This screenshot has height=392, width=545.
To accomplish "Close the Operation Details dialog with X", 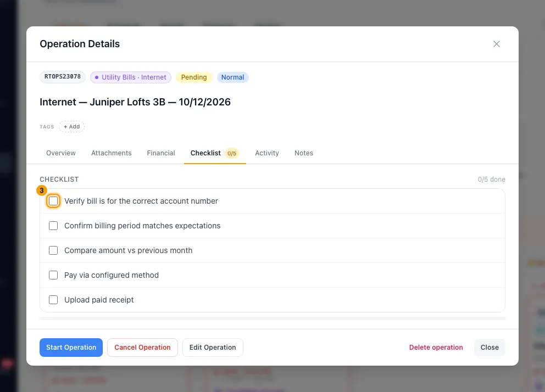I will (x=496, y=44).
